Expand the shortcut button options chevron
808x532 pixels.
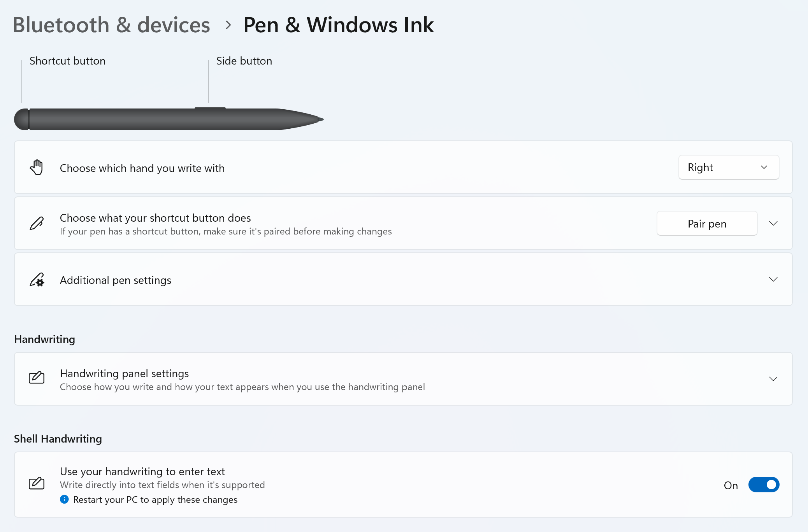[x=774, y=223]
